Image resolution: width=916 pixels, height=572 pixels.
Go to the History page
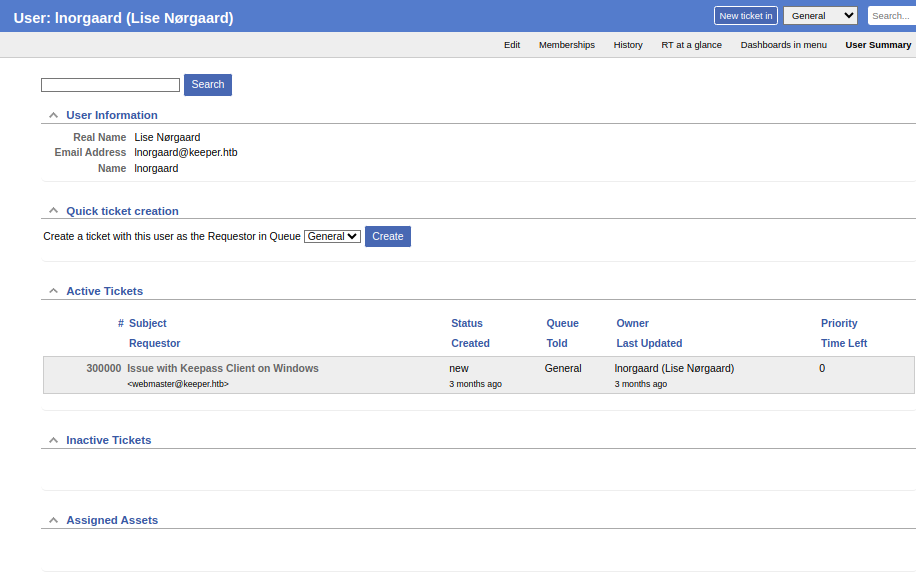(x=628, y=45)
